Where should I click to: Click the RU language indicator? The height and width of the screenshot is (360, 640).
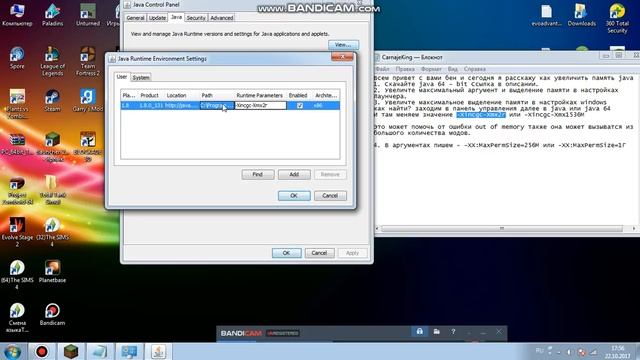[x=539, y=351]
